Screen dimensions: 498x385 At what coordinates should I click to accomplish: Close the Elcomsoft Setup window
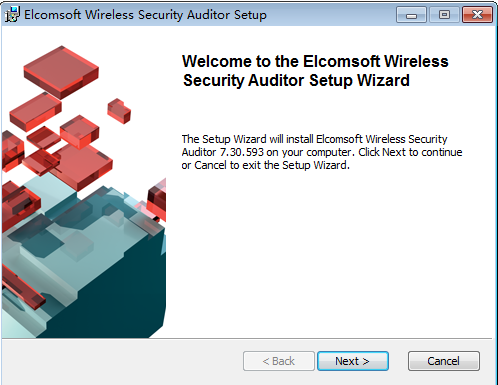pyautogui.click(x=477, y=15)
